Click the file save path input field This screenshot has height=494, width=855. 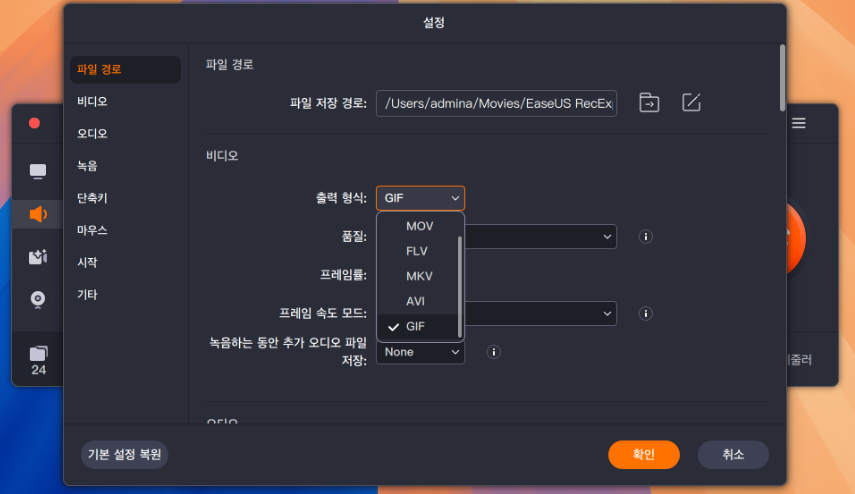tap(496, 103)
